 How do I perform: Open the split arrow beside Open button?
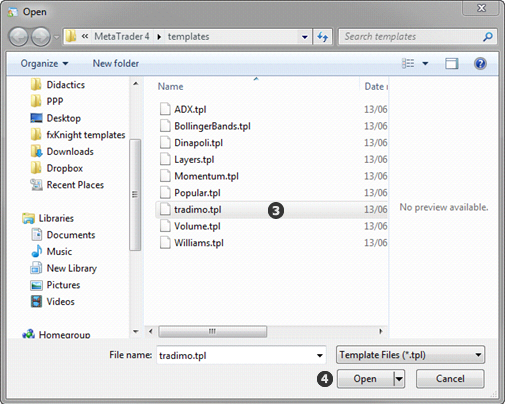399,379
